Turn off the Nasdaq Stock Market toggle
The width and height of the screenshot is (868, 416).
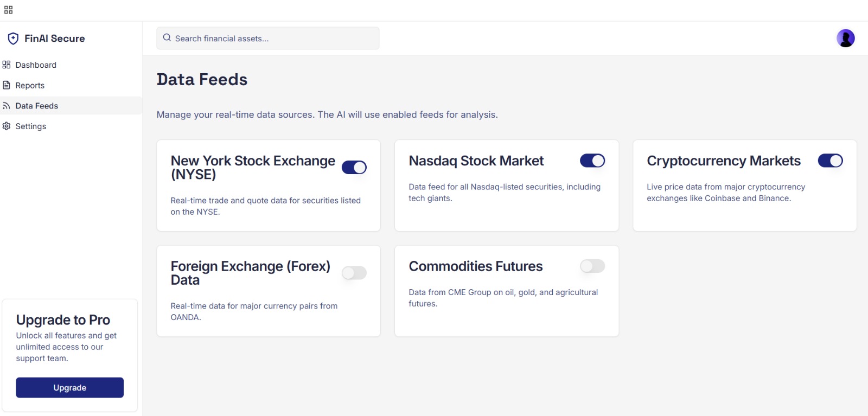click(592, 161)
